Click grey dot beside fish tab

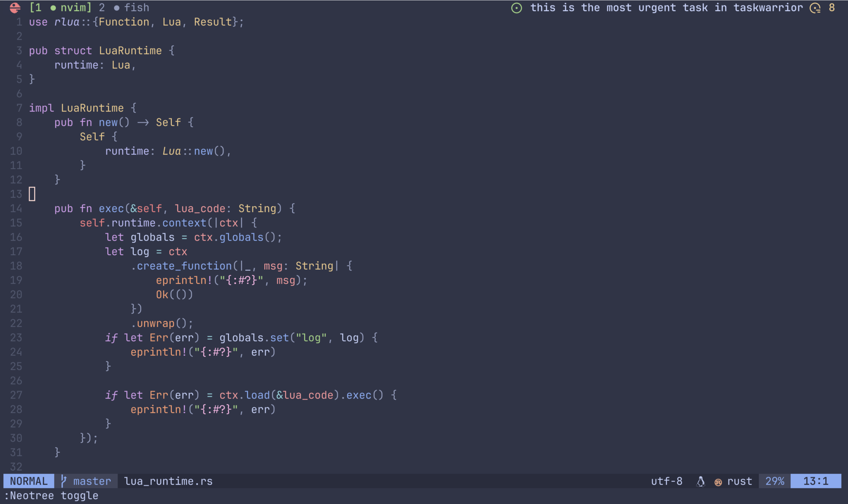click(117, 8)
